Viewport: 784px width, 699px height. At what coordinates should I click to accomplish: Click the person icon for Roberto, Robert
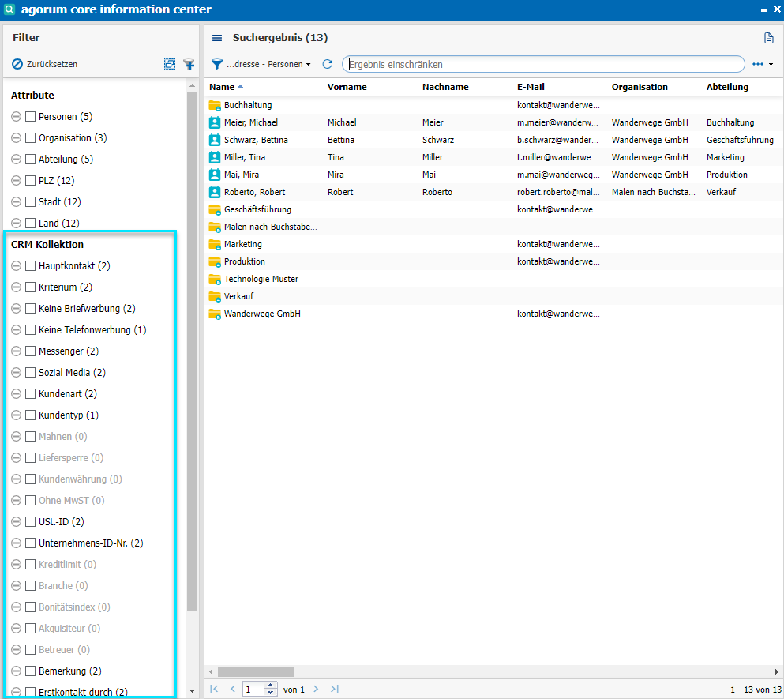tap(215, 192)
